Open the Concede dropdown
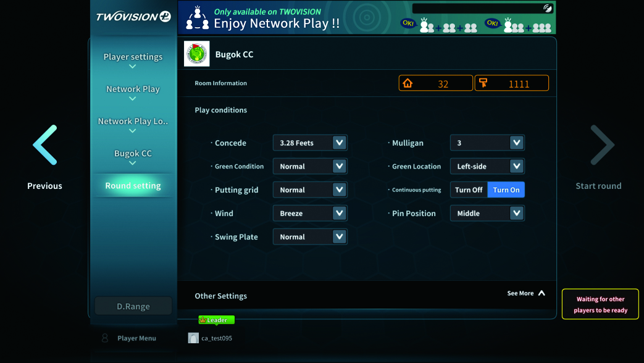Screen dimensions: 644x363 (310, 143)
